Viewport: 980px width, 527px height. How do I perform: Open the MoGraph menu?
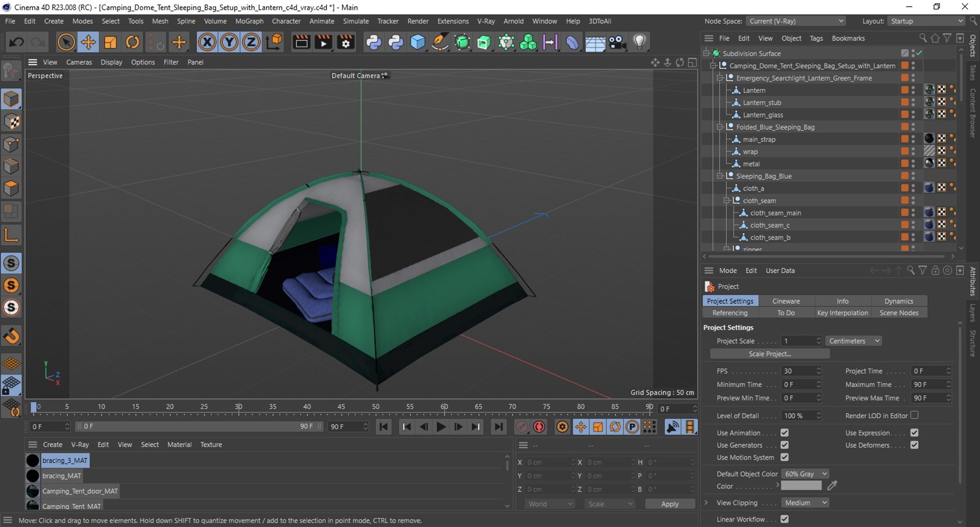click(249, 21)
